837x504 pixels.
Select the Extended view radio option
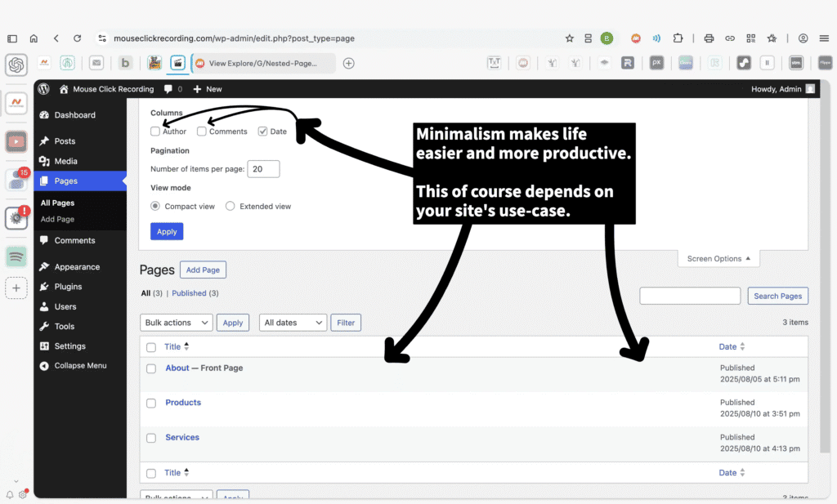231,207
